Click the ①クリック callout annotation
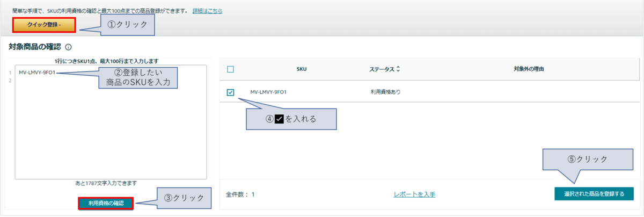644x217 pixels. (x=128, y=24)
